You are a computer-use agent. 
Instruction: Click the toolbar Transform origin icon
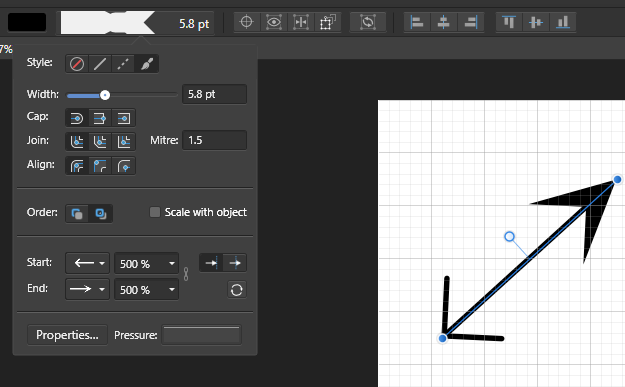(x=301, y=22)
